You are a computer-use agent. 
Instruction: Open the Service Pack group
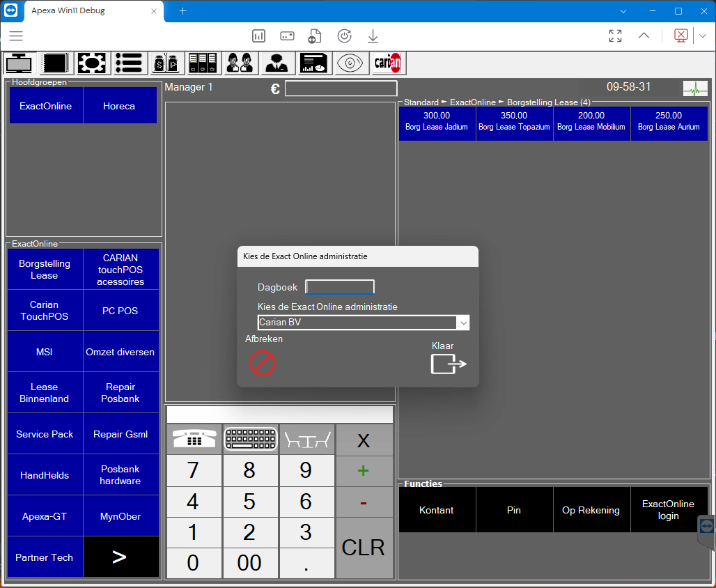pos(45,433)
